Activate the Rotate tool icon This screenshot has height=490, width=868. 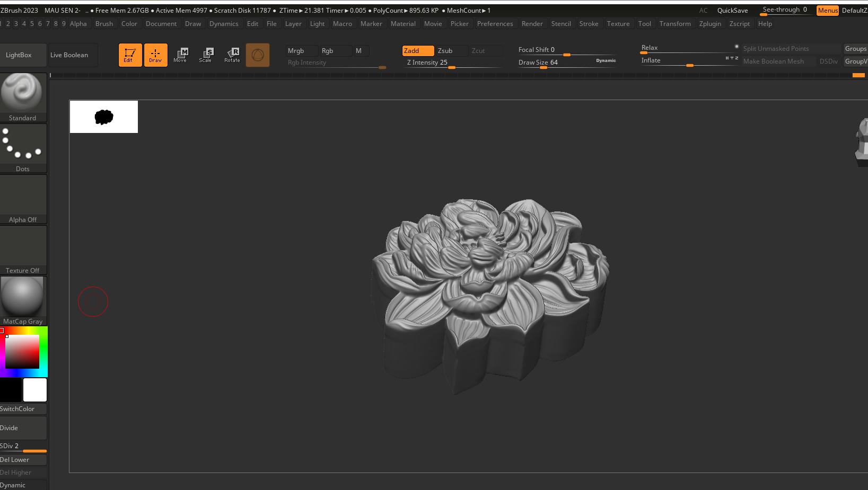tap(232, 55)
